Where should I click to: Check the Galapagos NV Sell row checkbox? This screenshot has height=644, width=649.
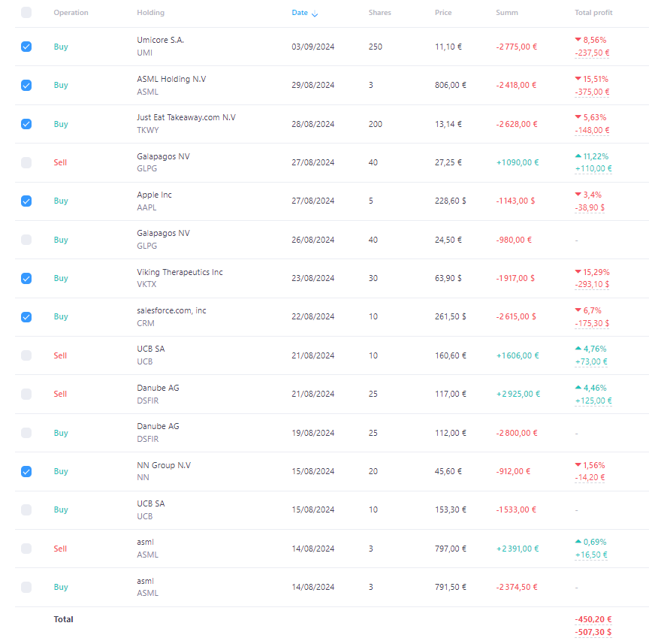(26, 162)
